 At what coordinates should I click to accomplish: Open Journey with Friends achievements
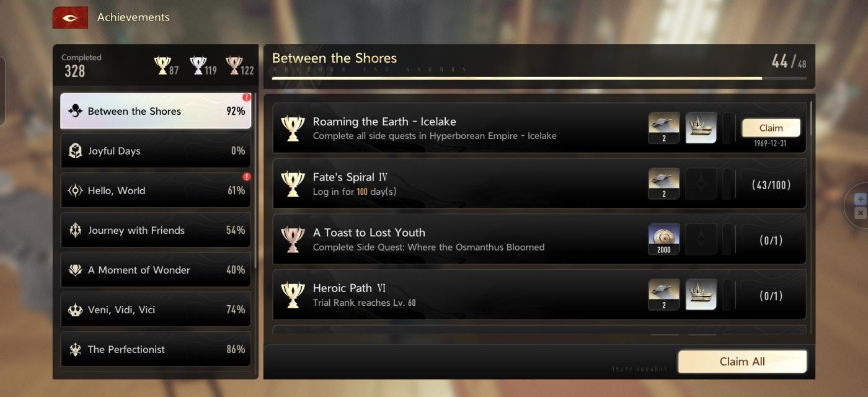(x=156, y=230)
